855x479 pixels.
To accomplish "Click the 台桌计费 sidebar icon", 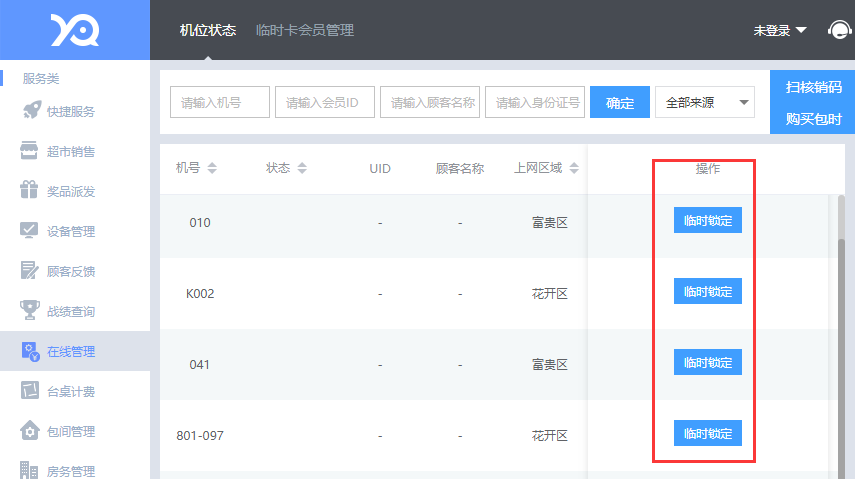I will (x=29, y=390).
